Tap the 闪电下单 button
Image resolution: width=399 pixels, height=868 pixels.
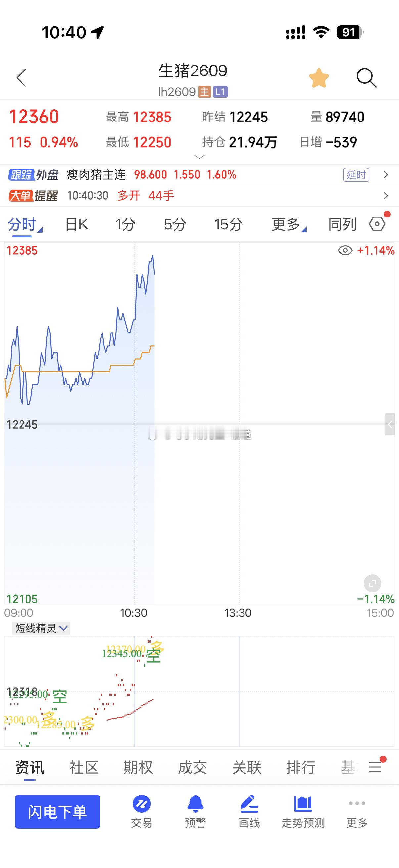[57, 811]
